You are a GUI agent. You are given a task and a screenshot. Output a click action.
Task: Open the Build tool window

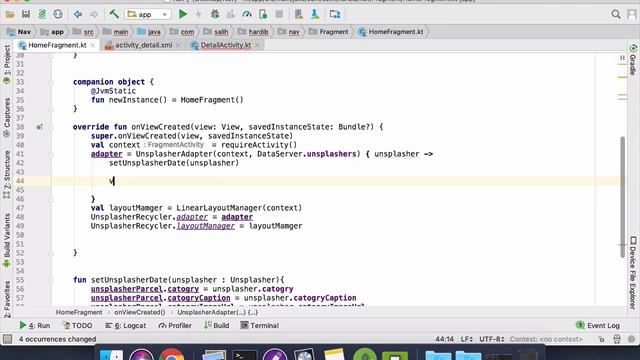pos(217,325)
